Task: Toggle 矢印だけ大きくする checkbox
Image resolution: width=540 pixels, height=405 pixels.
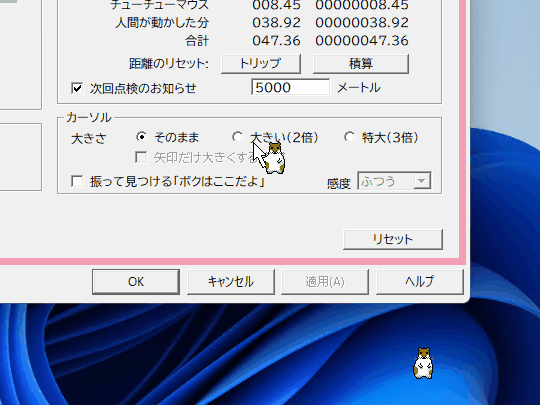Action: [141, 157]
